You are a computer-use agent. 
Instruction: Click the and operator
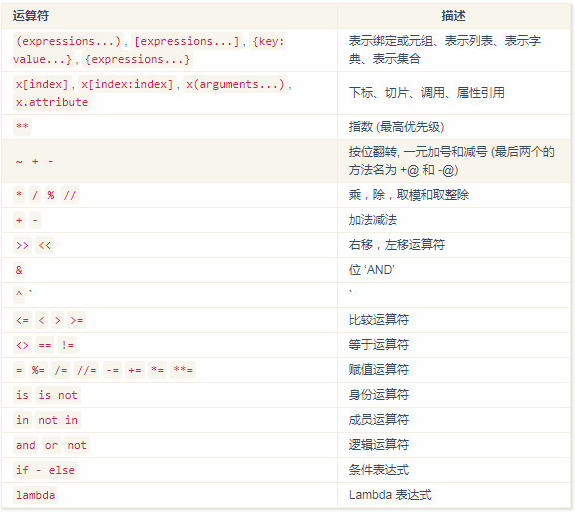[26, 445]
